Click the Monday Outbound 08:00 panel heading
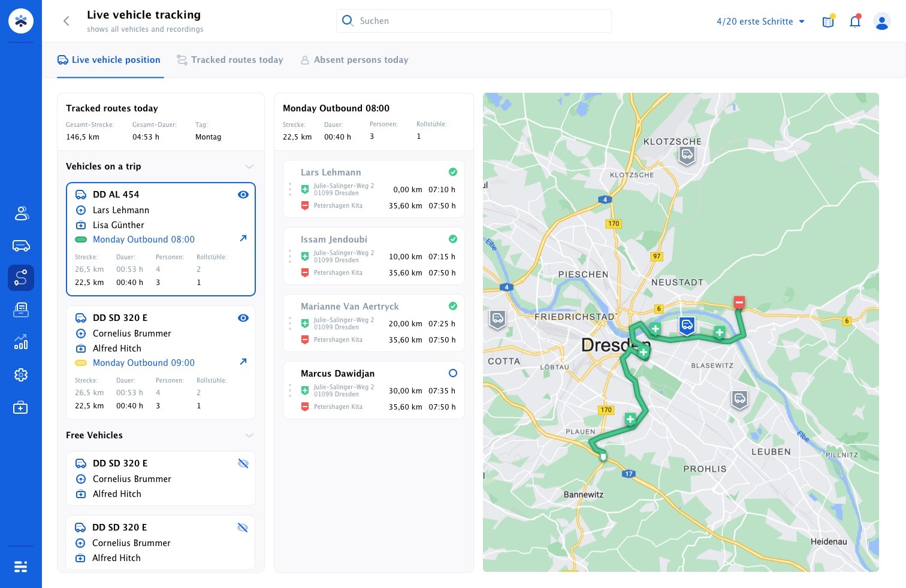 tap(336, 108)
